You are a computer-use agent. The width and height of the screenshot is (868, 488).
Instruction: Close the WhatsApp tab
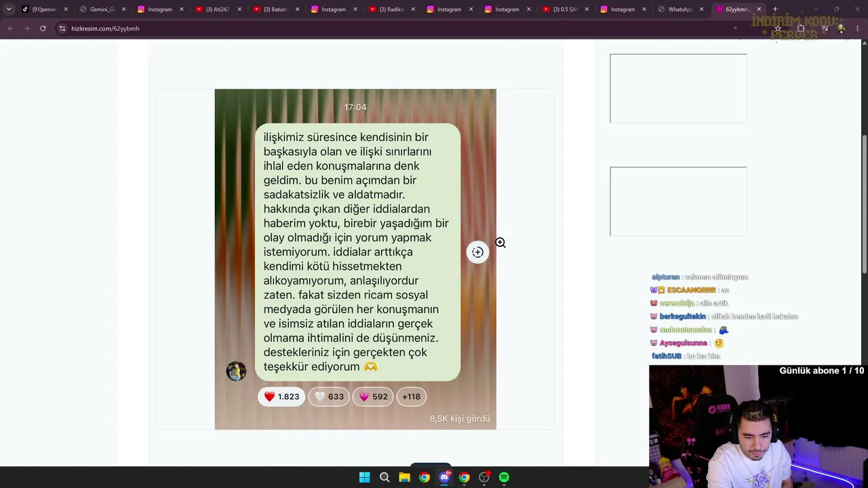click(x=702, y=9)
